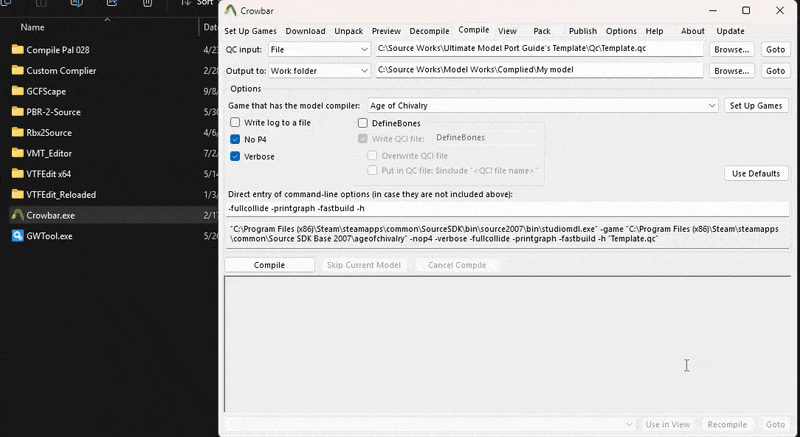Viewport: 800px width, 437px height.
Task: Tick the DefineBones checkbox
Action: coord(363,123)
